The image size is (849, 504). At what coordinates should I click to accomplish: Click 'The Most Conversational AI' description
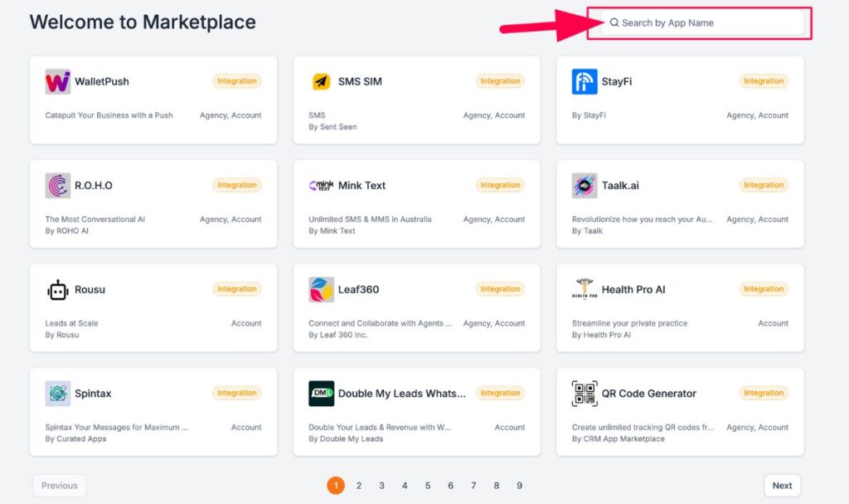pos(95,219)
